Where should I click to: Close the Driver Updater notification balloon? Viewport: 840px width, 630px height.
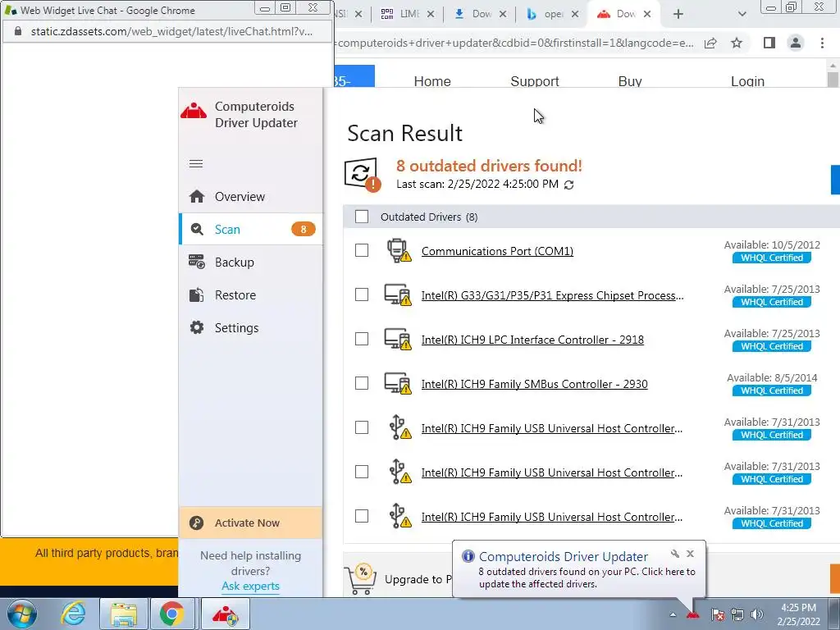point(691,554)
